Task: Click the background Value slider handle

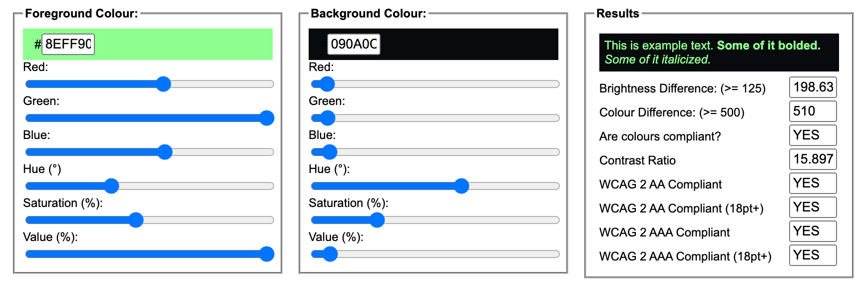Action: pos(330,254)
